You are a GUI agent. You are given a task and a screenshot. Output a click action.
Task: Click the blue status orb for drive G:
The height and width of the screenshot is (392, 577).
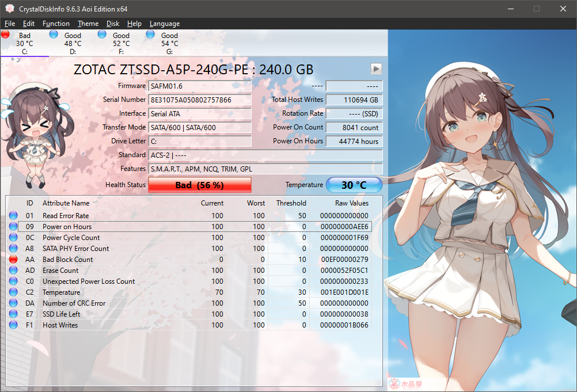(150, 34)
